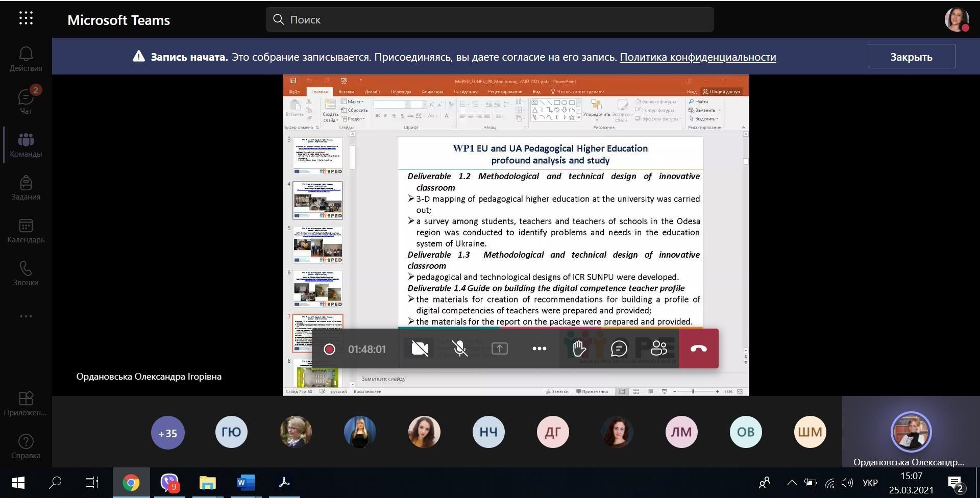Expand more apps ellipsis in sidebar
The height and width of the screenshot is (498, 980).
[x=26, y=316]
